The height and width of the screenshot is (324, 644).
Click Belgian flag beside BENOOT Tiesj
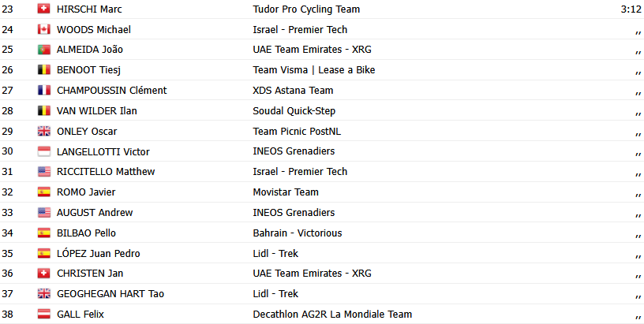point(43,70)
